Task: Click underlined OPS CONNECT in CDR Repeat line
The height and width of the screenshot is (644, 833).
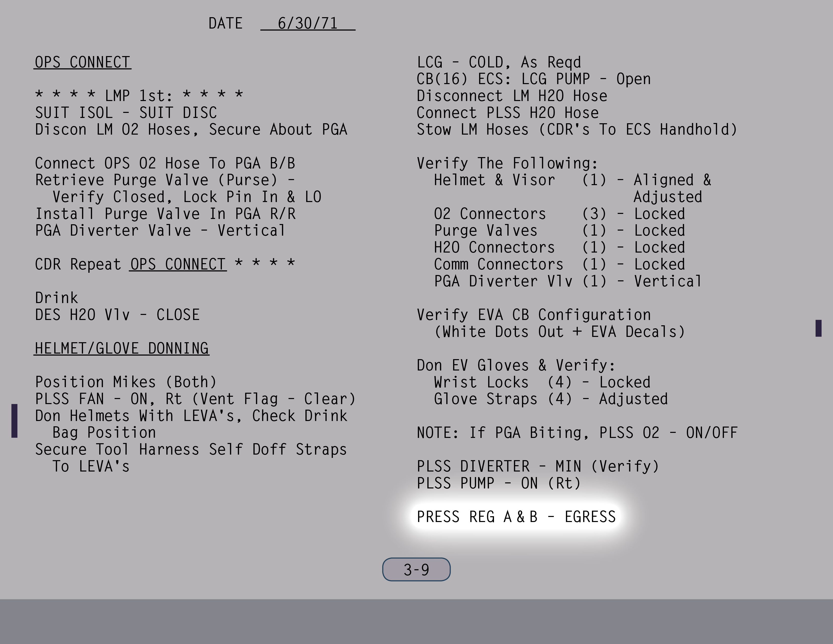Action: (178, 264)
